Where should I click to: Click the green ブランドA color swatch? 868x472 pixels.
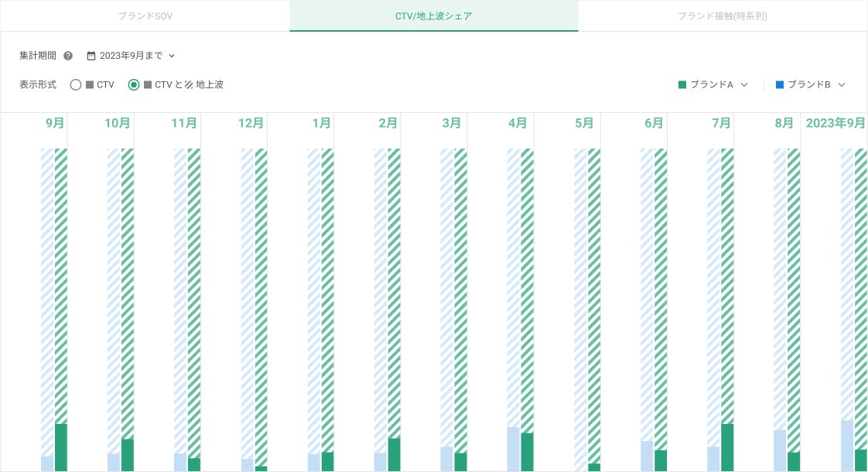[x=682, y=85]
